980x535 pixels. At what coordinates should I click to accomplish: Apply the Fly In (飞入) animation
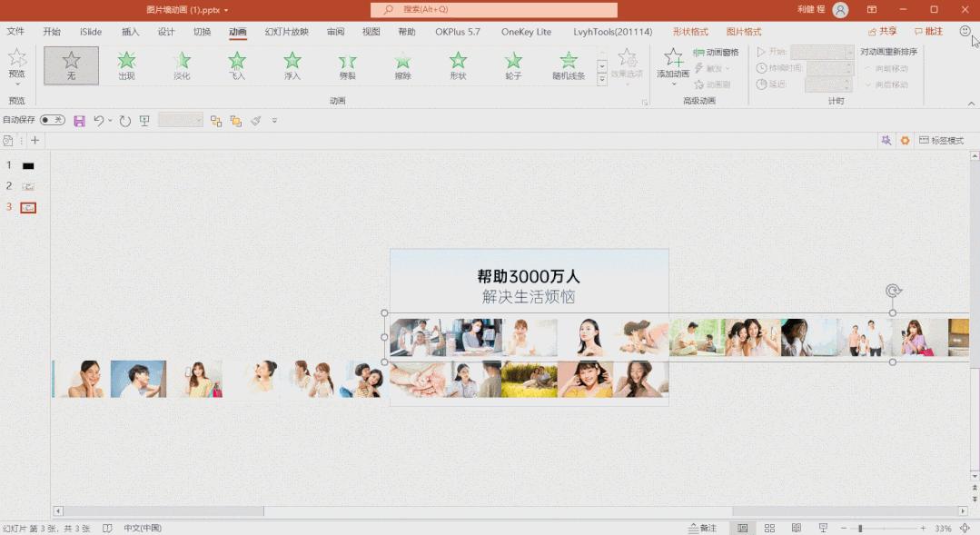point(236,64)
